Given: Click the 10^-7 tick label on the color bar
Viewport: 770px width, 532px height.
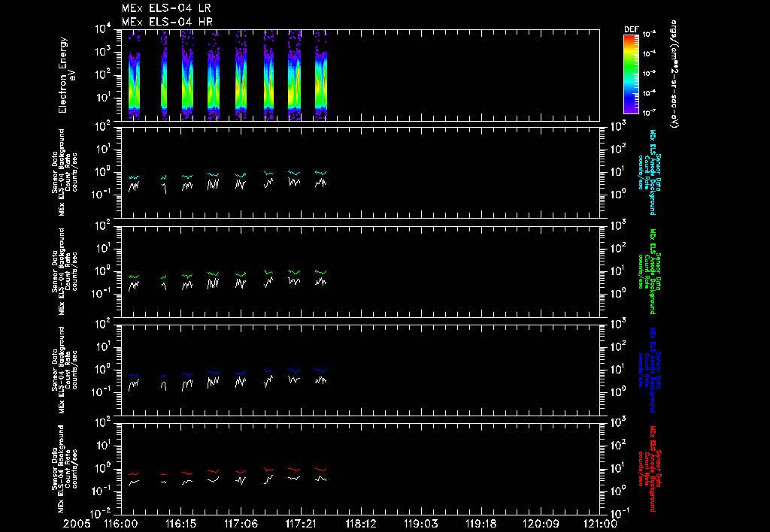Looking at the screenshot, I should coord(649,113).
